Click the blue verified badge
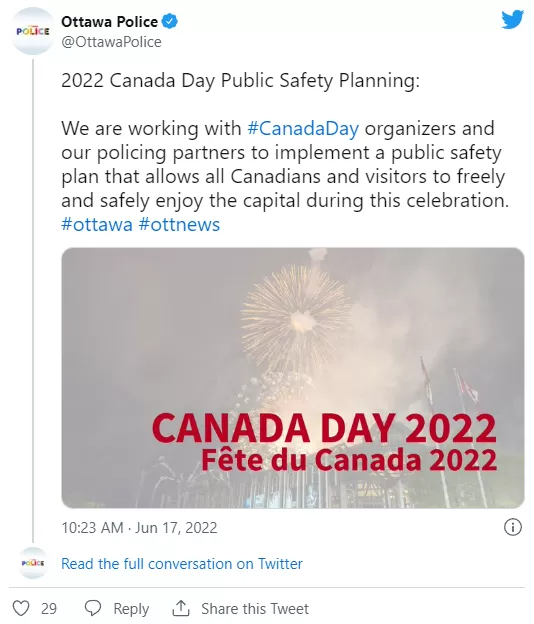The image size is (534, 624). (170, 21)
